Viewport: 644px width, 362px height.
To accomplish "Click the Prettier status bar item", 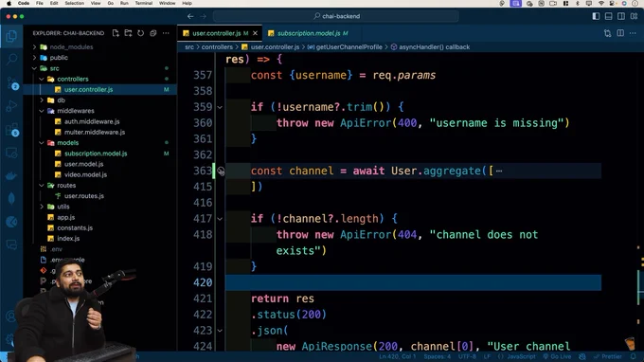I will [x=608, y=356].
